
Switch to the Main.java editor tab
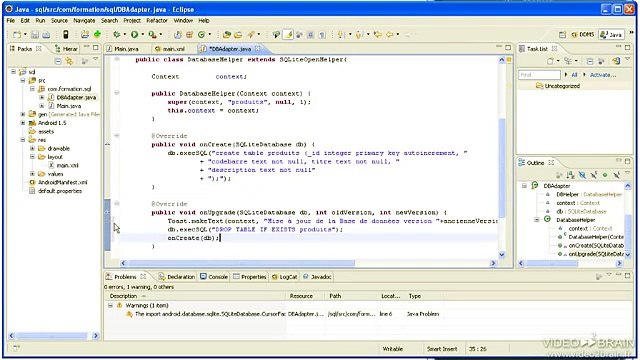(122, 49)
